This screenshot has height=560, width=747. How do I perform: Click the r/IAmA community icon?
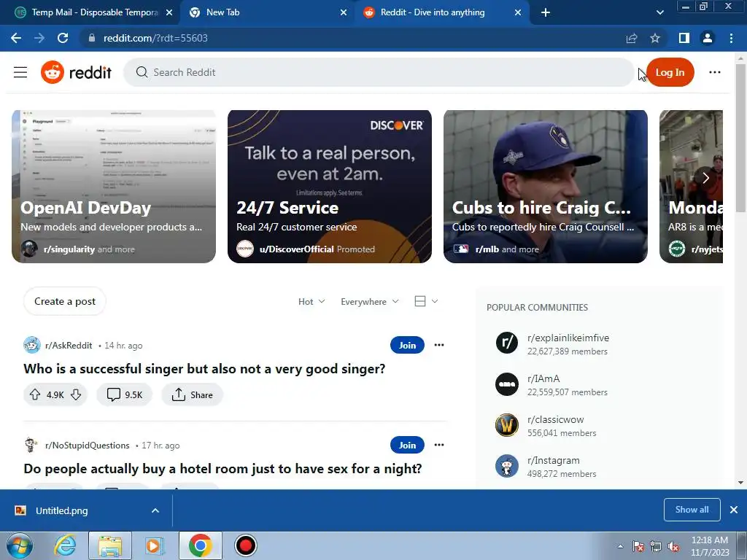(x=506, y=384)
